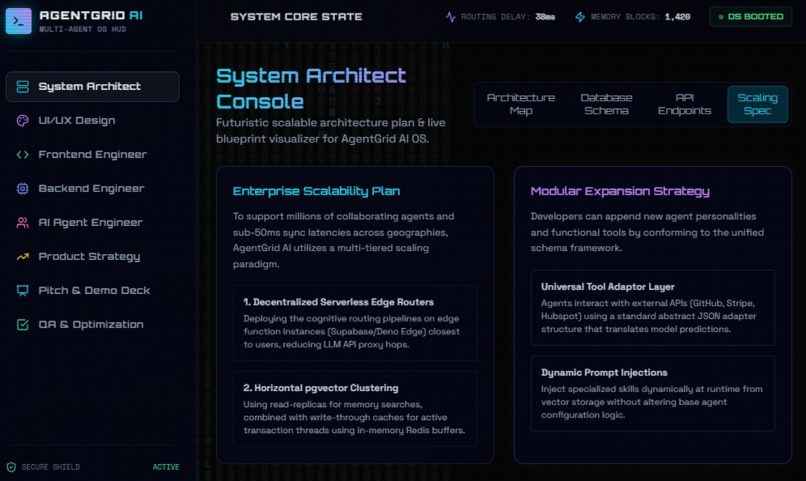Click the SECURE SHIELD label text

coord(50,467)
